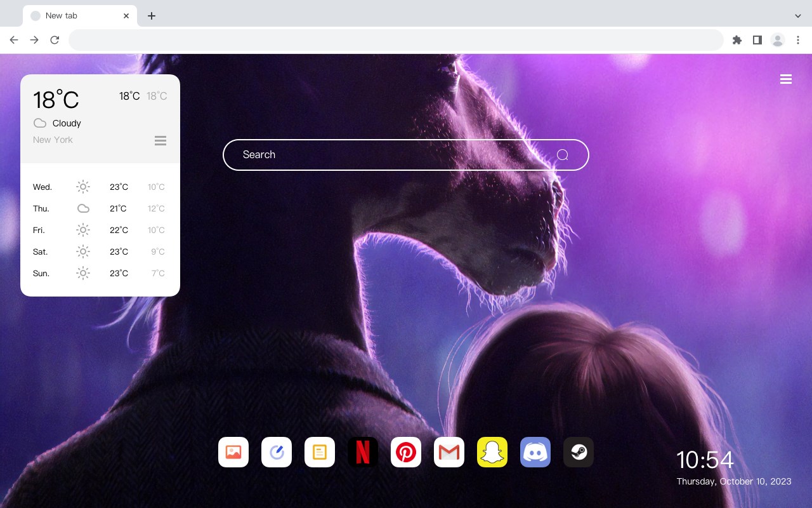Screen dimensions: 812x508
Task: Click the current temperature 18°C heading
Action: coord(56,100)
